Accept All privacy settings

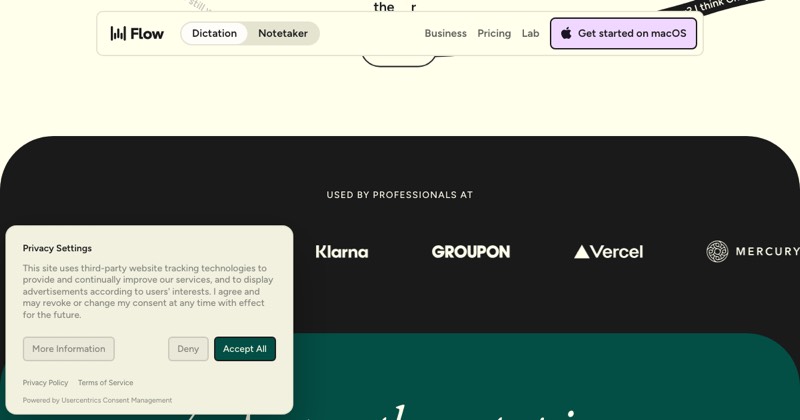tap(245, 349)
